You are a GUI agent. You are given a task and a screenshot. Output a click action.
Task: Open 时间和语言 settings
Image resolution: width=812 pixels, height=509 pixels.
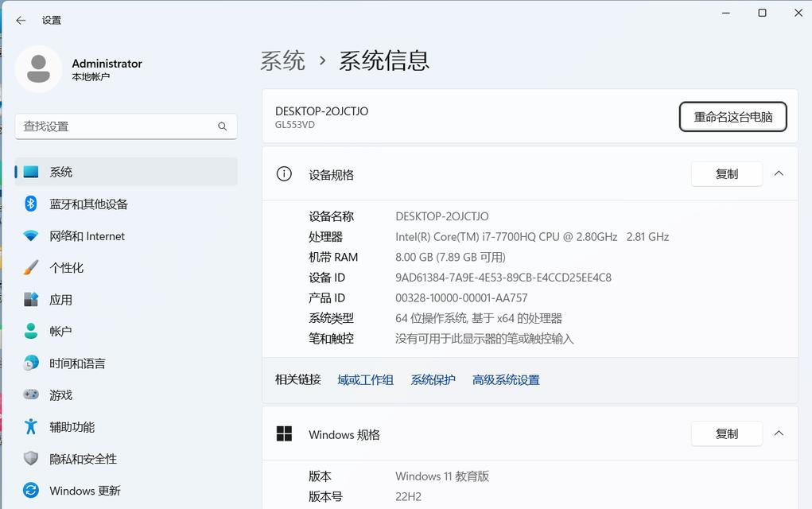pyautogui.click(x=126, y=363)
